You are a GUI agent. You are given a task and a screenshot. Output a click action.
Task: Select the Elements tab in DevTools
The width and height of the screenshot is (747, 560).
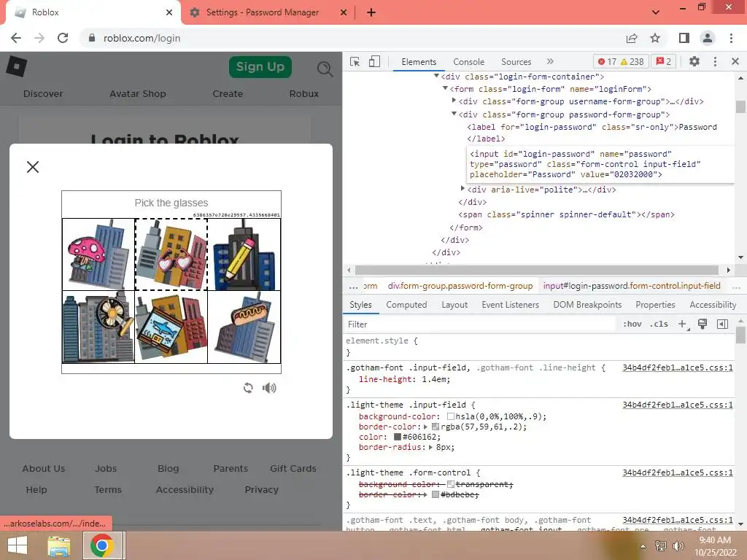click(x=419, y=62)
